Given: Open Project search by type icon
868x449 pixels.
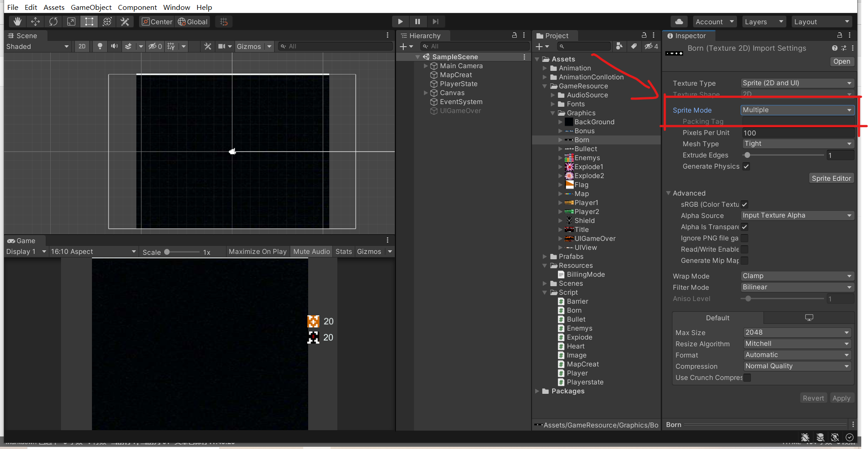Looking at the screenshot, I should point(619,46).
